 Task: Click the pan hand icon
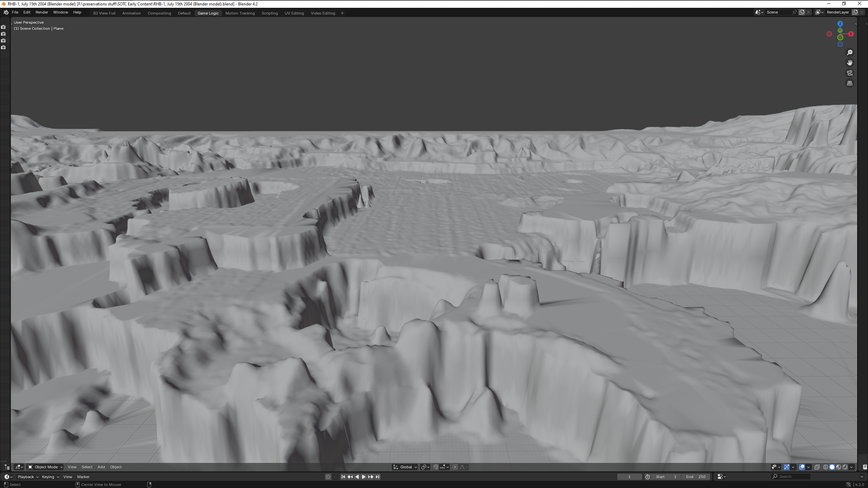click(x=849, y=63)
